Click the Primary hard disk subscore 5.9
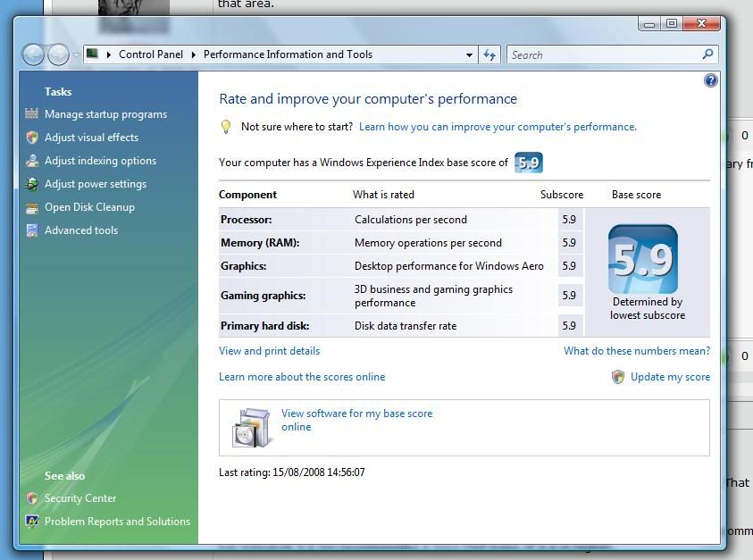This screenshot has height=560, width=753. pos(569,326)
